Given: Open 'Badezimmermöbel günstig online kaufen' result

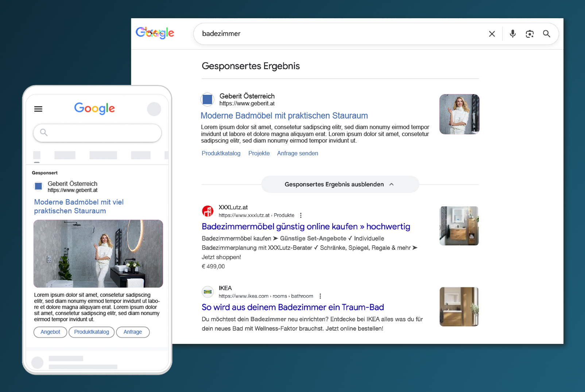Looking at the screenshot, I should pos(306,226).
